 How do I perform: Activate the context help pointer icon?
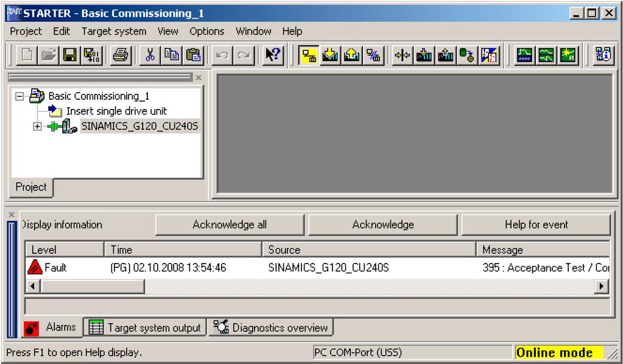click(x=273, y=55)
